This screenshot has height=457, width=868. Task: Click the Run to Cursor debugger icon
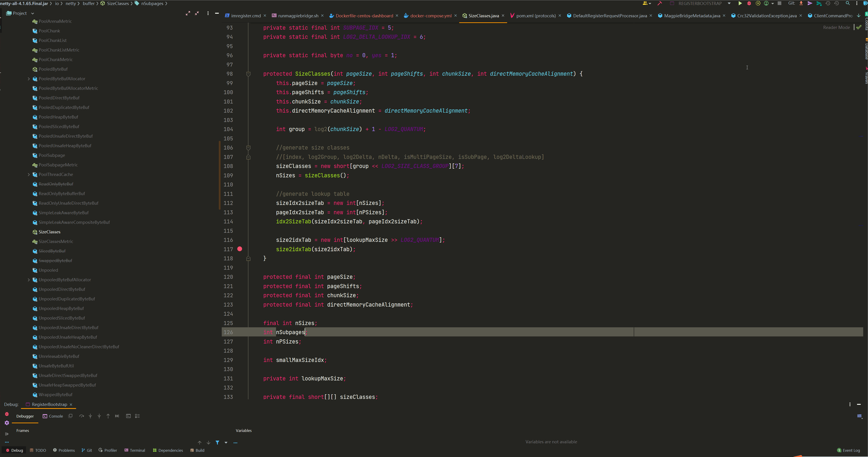click(x=117, y=416)
